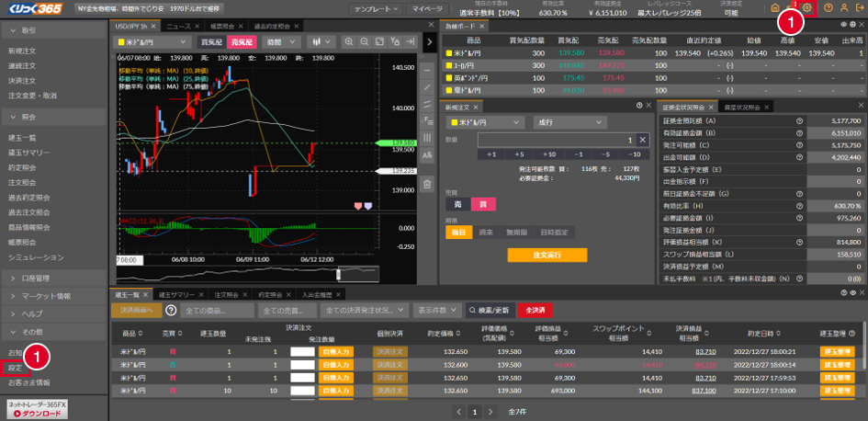Viewport: 868px width, 421px height.
Task: Delete chart drawings with trash icon
Action: 427,185
